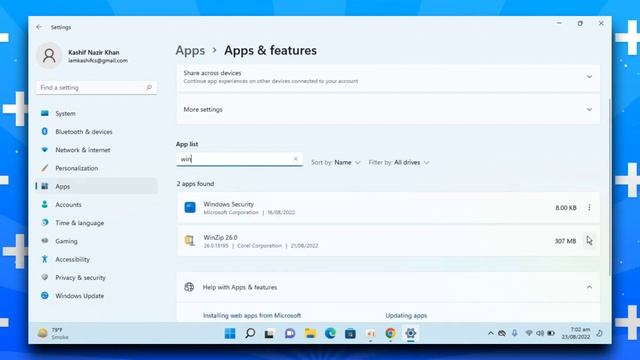Image resolution: width=640 pixels, height=360 pixels.
Task: Click the WinZip 26.0 app icon
Action: pyautogui.click(x=189, y=241)
